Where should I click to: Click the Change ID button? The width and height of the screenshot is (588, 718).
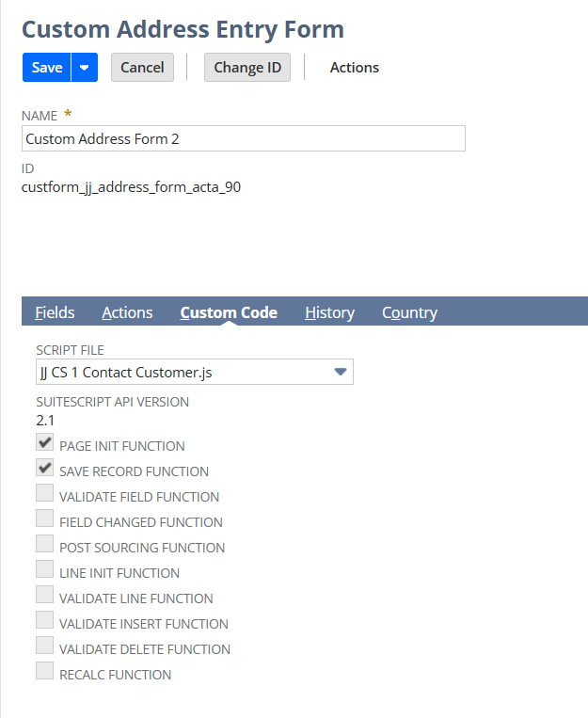(x=247, y=68)
